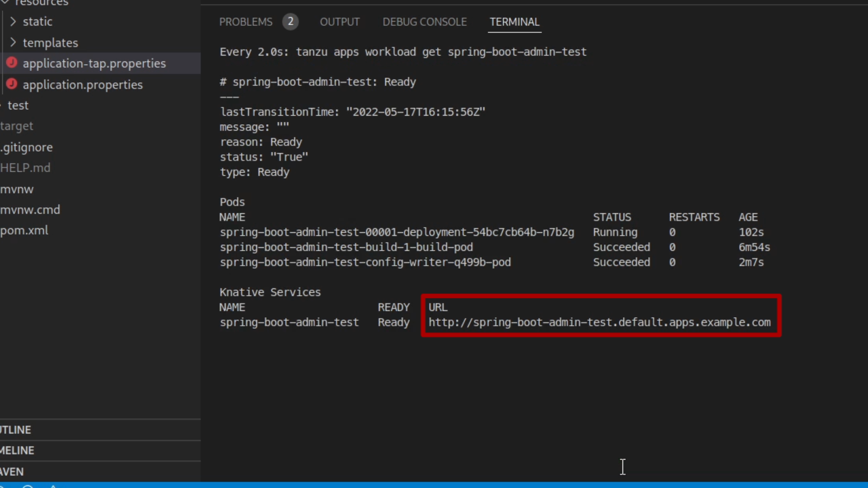Select the .gitignore file
868x488 pixels.
27,147
